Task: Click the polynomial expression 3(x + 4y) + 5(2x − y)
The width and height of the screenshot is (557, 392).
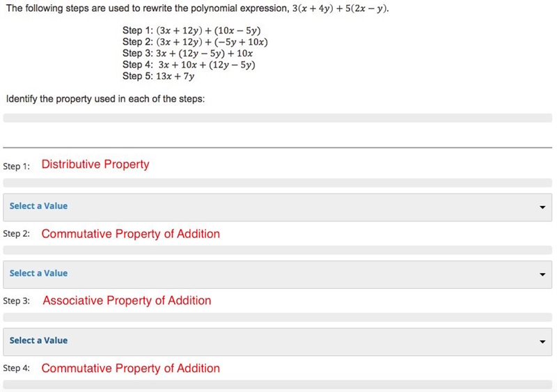Action: pyautogui.click(x=340, y=8)
